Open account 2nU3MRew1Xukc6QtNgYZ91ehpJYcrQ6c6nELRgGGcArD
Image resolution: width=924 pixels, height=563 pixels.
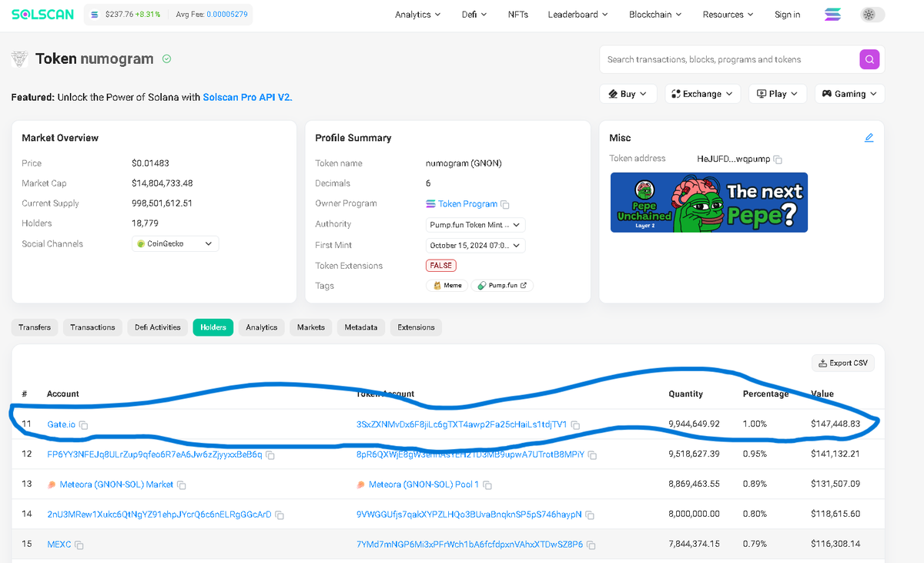coord(159,514)
